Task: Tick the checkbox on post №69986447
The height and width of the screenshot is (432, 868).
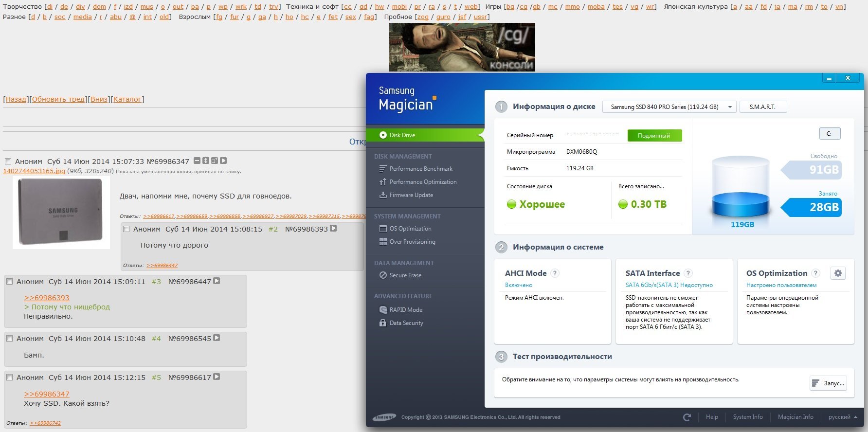Action: point(9,282)
